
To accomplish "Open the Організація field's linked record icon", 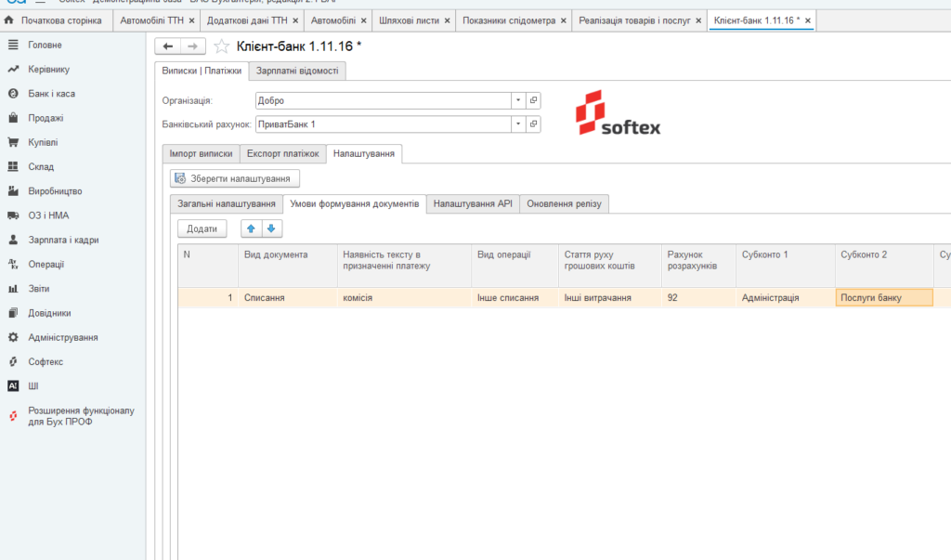I will point(533,100).
